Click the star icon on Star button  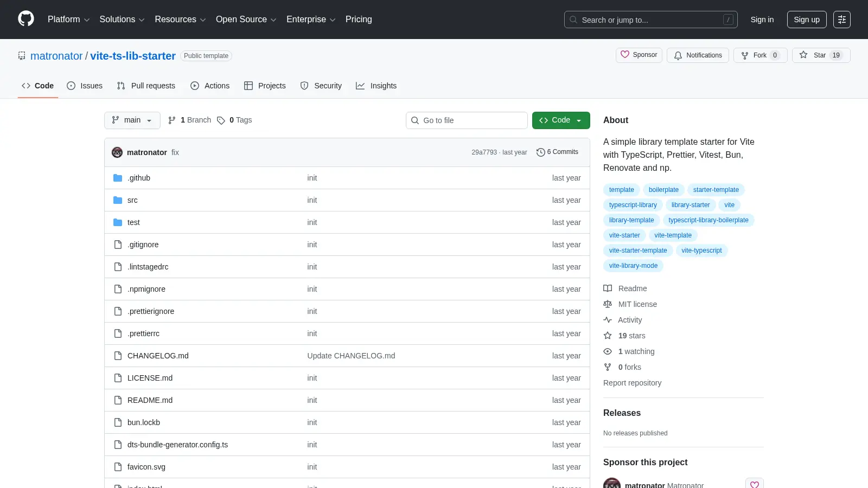coord(803,55)
